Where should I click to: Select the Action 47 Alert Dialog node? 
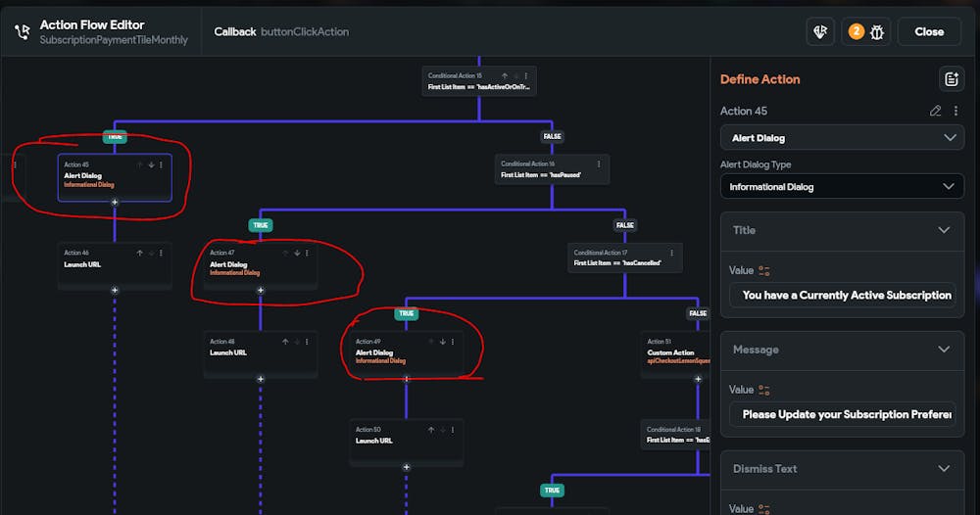(261, 266)
